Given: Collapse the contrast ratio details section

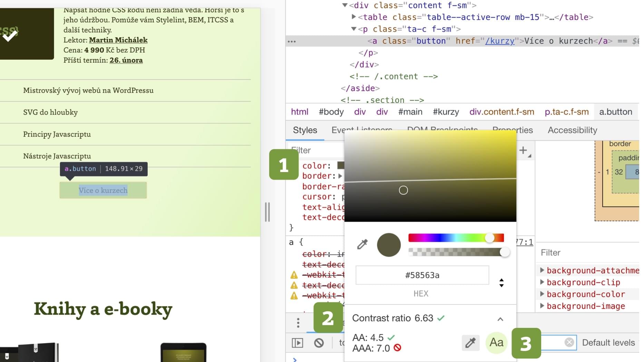Looking at the screenshot, I should 500,319.
